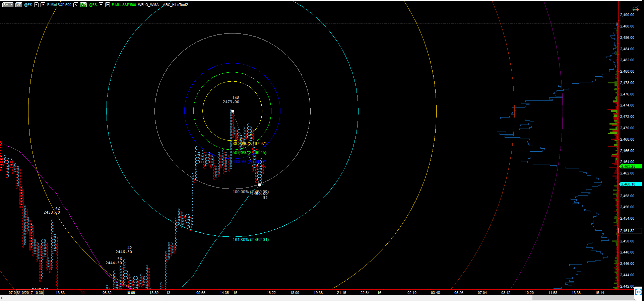Viewport: 644px width, 301px height.
Task: Click the 2,480.00 price axis label
Action: pyautogui.click(x=627, y=71)
